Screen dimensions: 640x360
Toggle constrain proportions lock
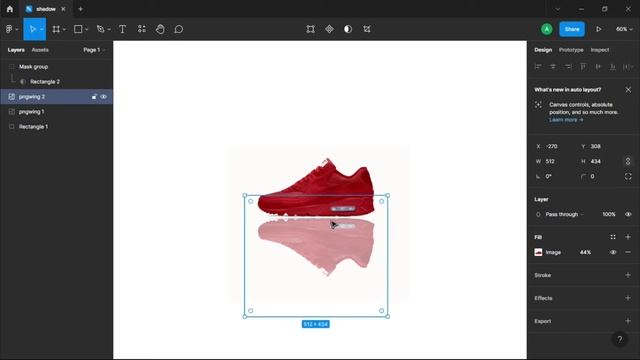[628, 161]
